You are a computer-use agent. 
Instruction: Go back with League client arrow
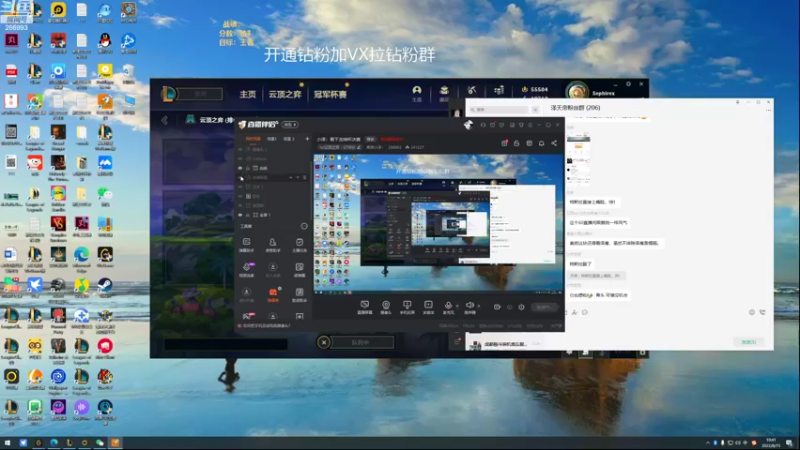click(165, 120)
